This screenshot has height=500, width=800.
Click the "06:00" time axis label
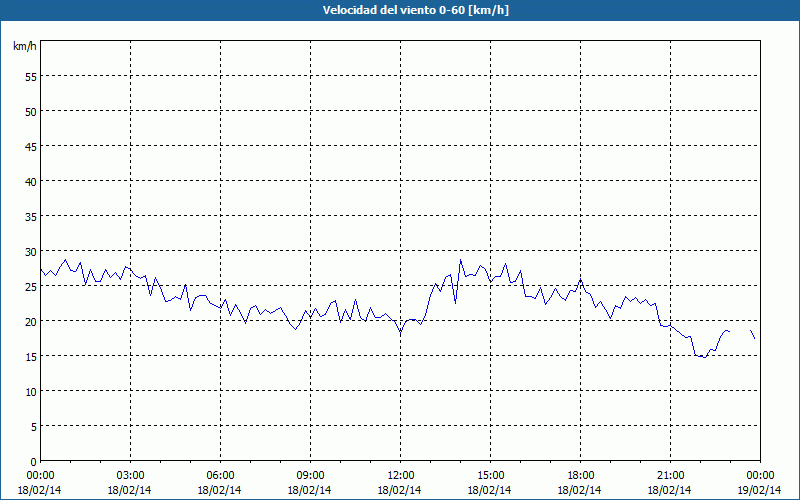(220, 476)
